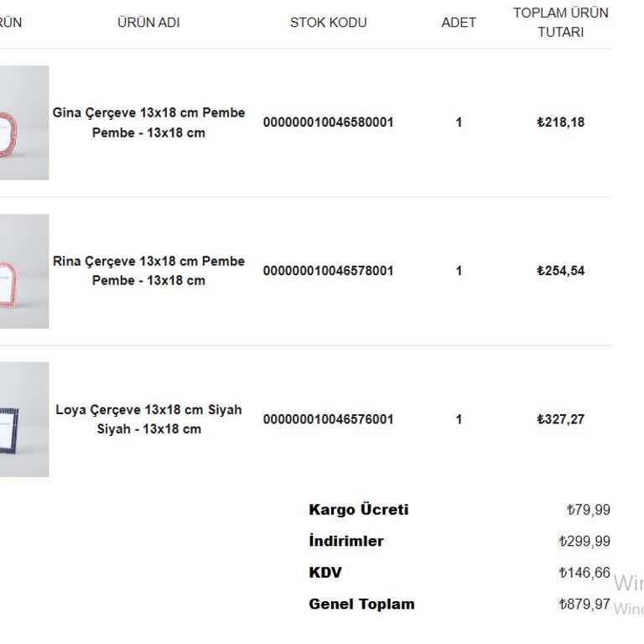This screenshot has width=644, height=644.
Task: Click the Genel Toplam amount ₺879,97
Action: click(x=584, y=605)
